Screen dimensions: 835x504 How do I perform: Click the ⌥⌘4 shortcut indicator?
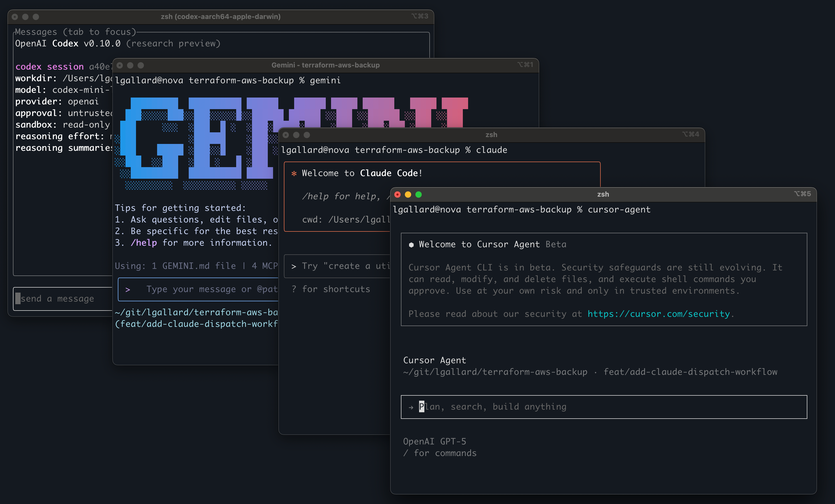[x=690, y=134]
